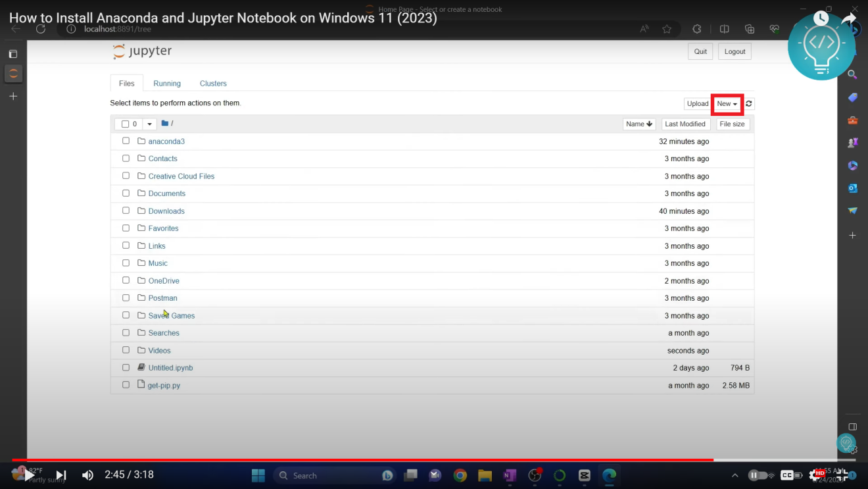Open OneNote from the taskbar

pos(509,475)
